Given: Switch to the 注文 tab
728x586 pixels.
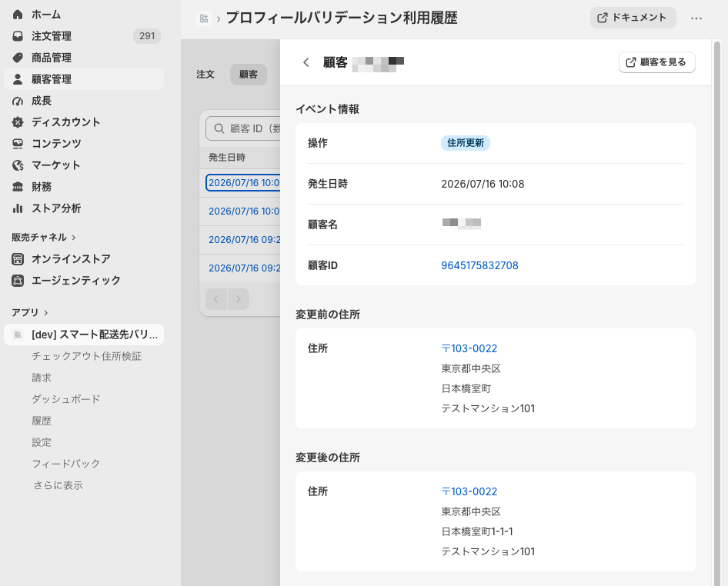Looking at the screenshot, I should tap(205, 75).
